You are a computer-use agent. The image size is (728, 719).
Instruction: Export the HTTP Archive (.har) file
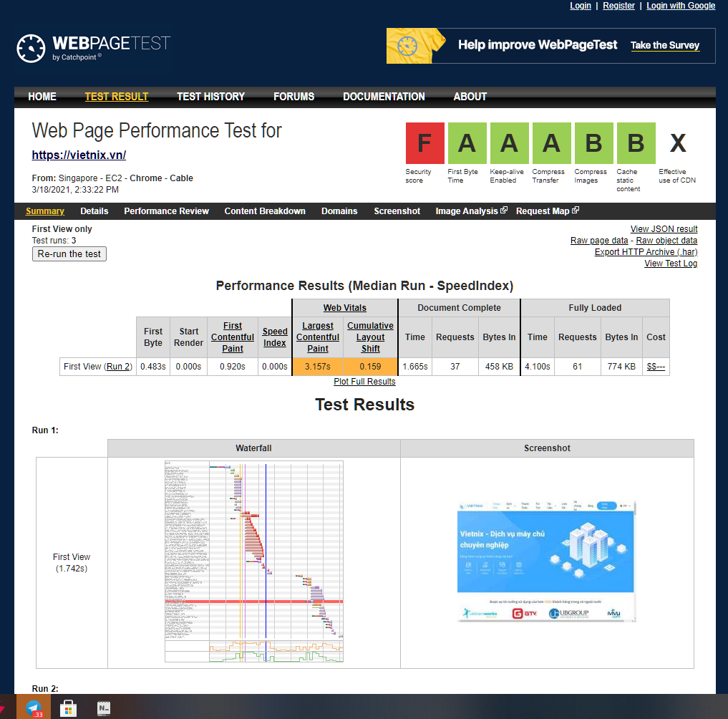coord(646,251)
